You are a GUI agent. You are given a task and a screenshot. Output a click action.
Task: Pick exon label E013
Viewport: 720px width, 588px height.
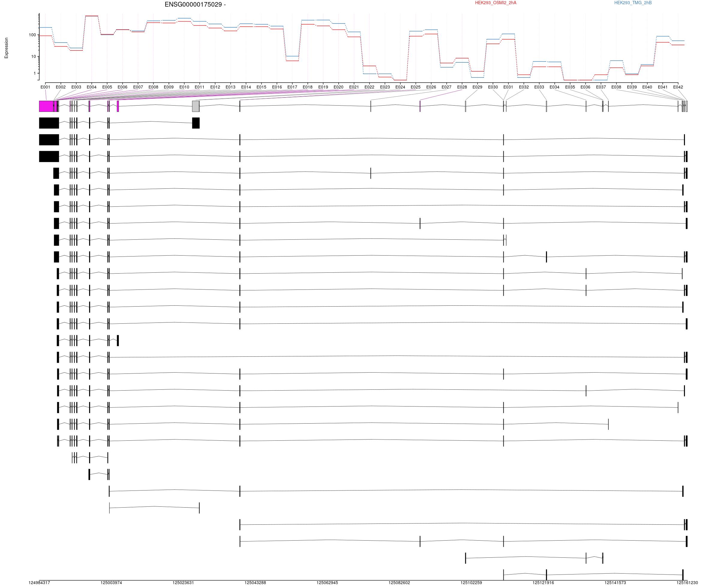pos(230,87)
